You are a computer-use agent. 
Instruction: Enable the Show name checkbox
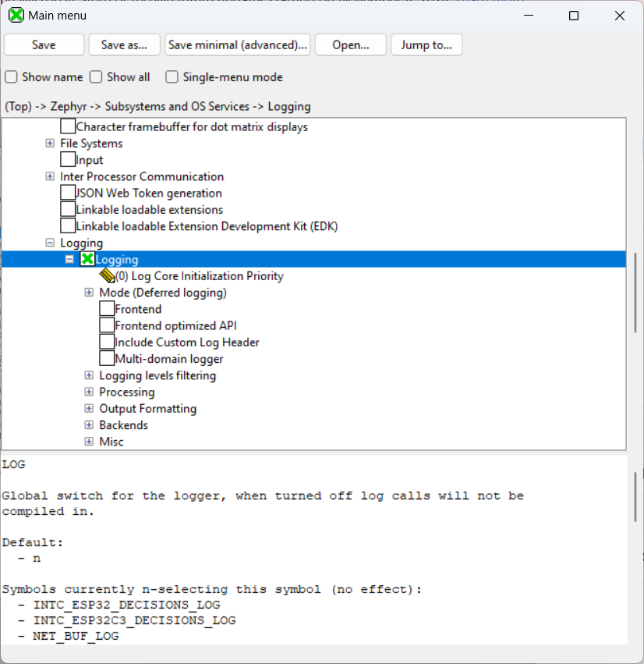(x=11, y=77)
